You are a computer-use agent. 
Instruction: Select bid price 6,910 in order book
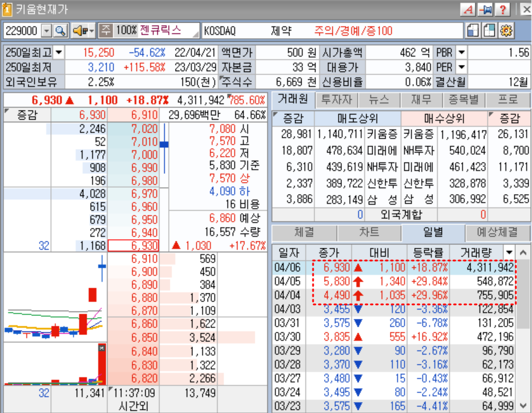point(133,259)
